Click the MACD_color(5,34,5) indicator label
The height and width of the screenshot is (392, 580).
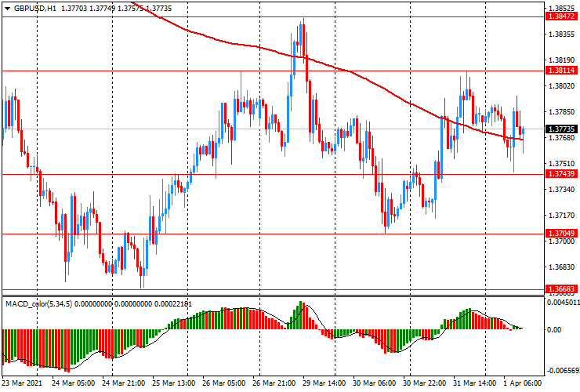tap(39, 304)
